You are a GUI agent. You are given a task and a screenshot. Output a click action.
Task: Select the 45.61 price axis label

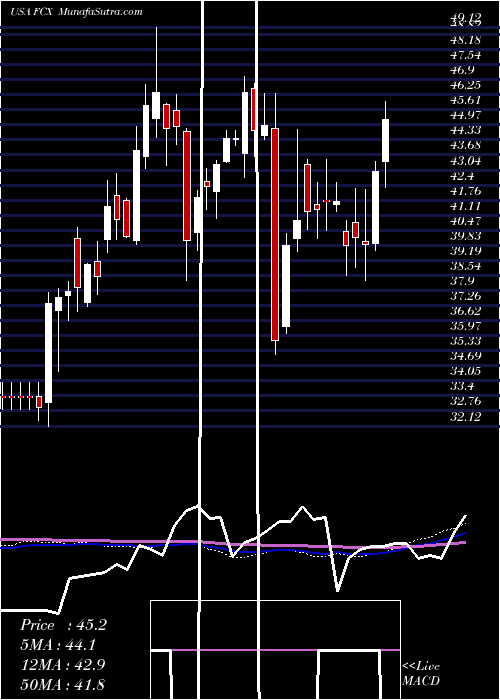466,100
